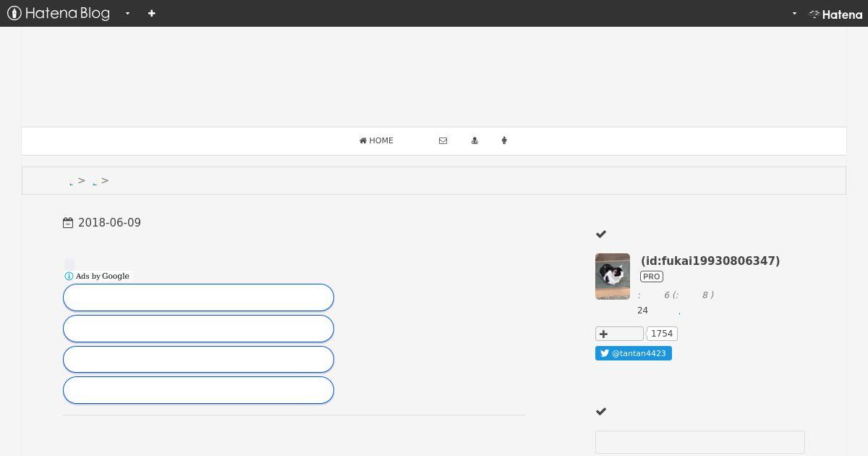Image resolution: width=868 pixels, height=456 pixels.
Task: Click the Ads by Google info icon
Action: [69, 276]
